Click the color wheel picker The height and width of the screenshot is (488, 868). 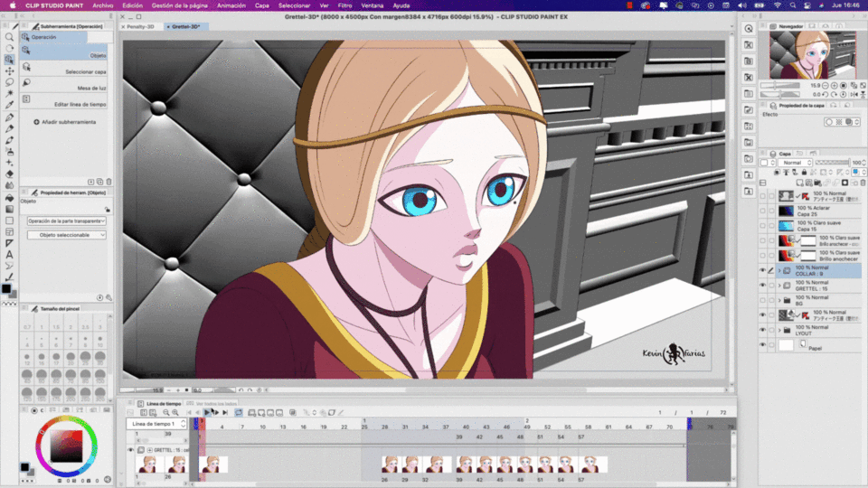(x=66, y=444)
